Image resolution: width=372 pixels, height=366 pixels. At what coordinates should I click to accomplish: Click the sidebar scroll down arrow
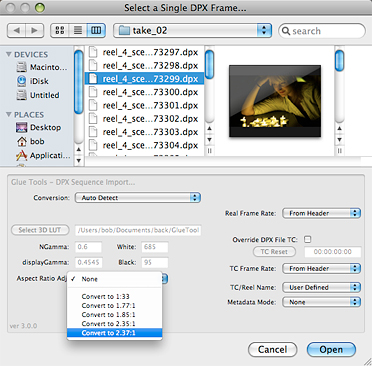tap(79, 160)
